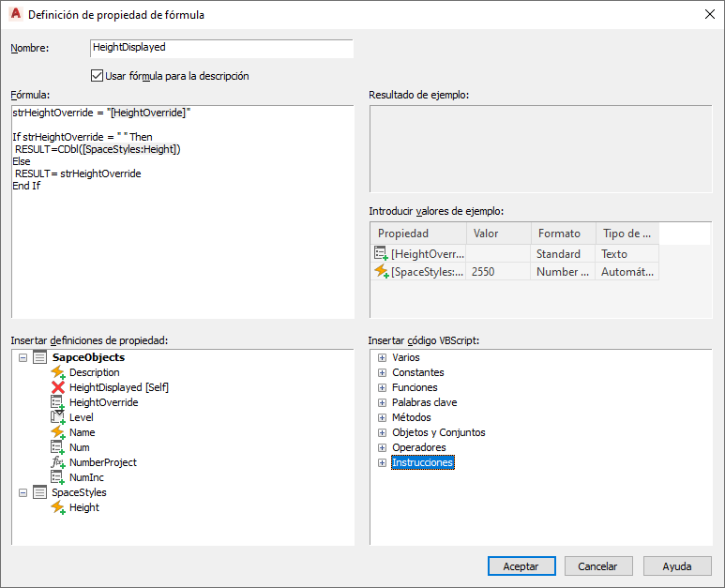Expand the Operadores VBScript category
The image size is (725, 588).
pos(382,447)
